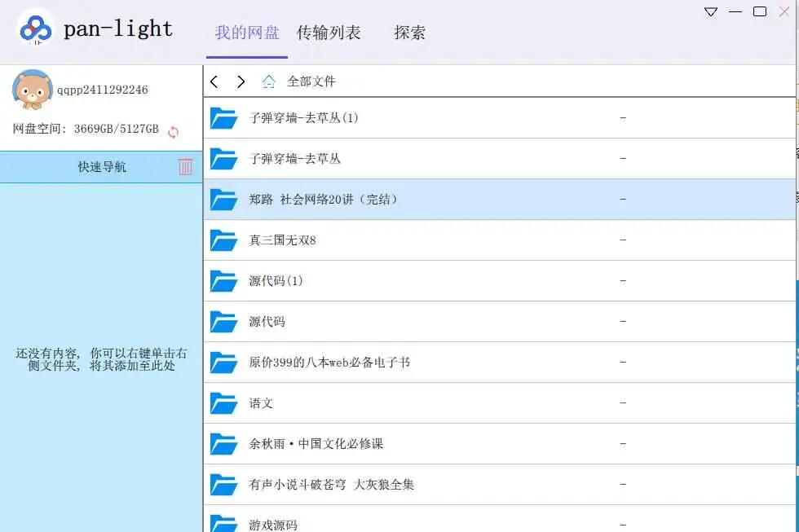
Task: Minimize the pan-light window
Action: point(735,11)
